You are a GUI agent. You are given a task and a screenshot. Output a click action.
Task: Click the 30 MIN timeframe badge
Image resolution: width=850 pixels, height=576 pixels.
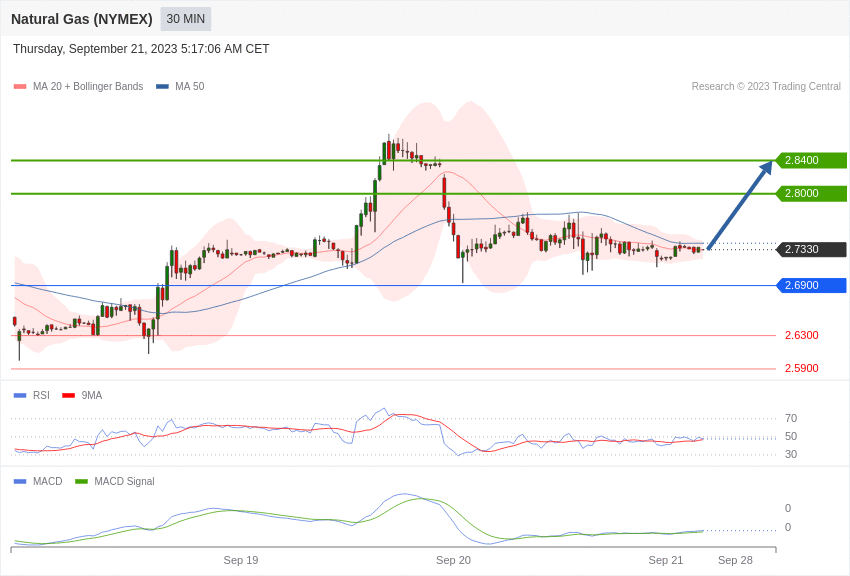(x=185, y=19)
